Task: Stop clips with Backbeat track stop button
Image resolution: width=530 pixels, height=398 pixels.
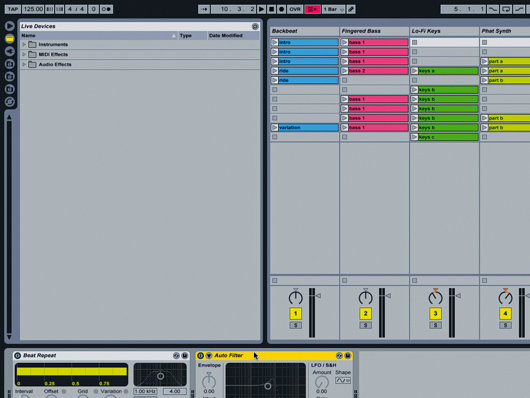Action: (x=274, y=280)
